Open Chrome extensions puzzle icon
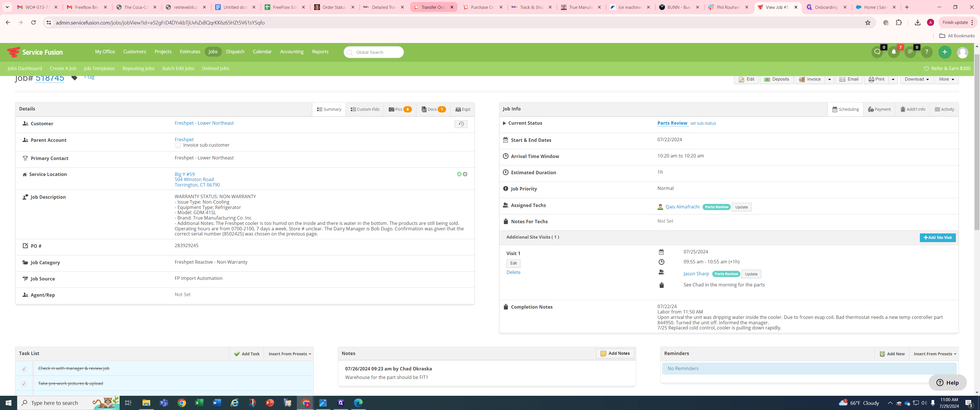The height and width of the screenshot is (410, 980). point(899,23)
